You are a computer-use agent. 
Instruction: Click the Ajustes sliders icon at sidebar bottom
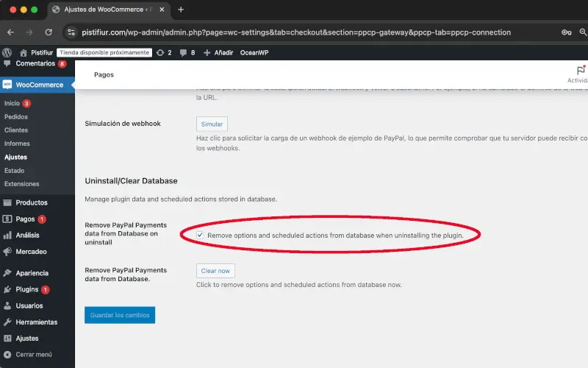point(7,339)
